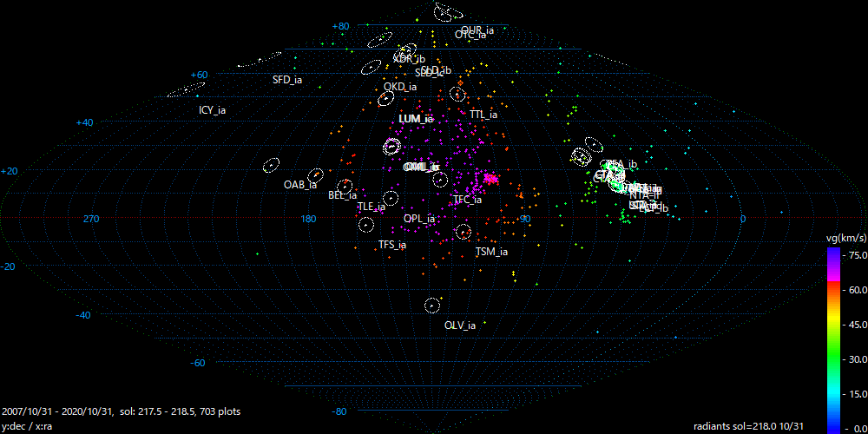Image resolution: width=868 pixels, height=434 pixels.
Task: Click the TLE_ia radiant label
Action: tap(371, 207)
